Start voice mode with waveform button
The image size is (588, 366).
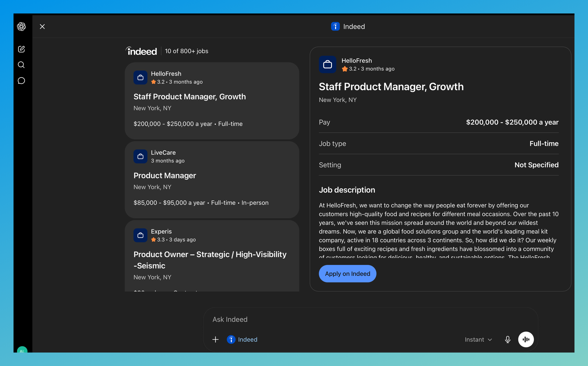(x=526, y=340)
